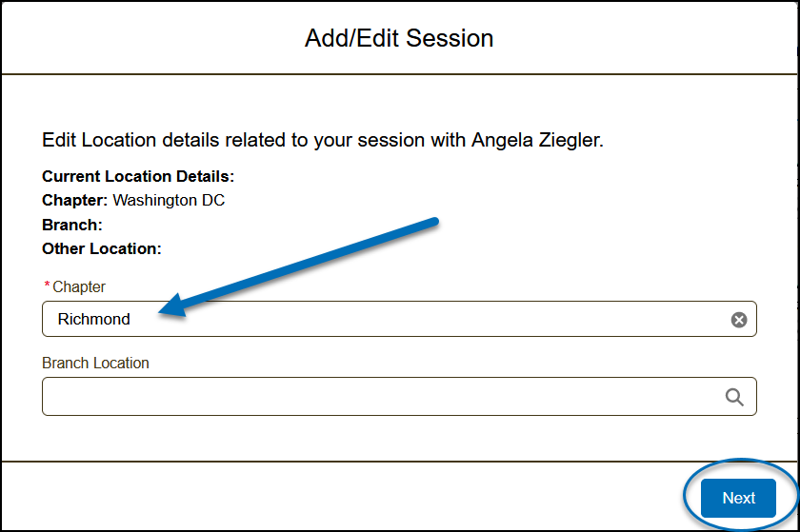800x532 pixels.
Task: Click the "Current Location Details:" heading
Action: (138, 176)
